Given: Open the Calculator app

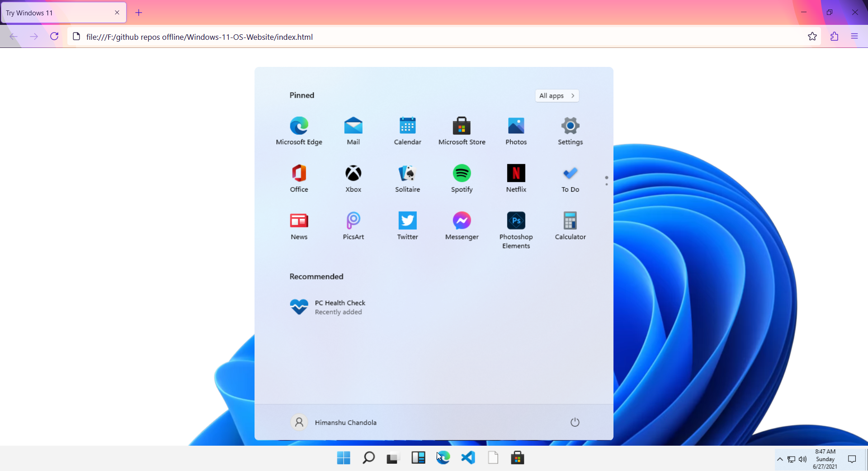Looking at the screenshot, I should 570,226.
